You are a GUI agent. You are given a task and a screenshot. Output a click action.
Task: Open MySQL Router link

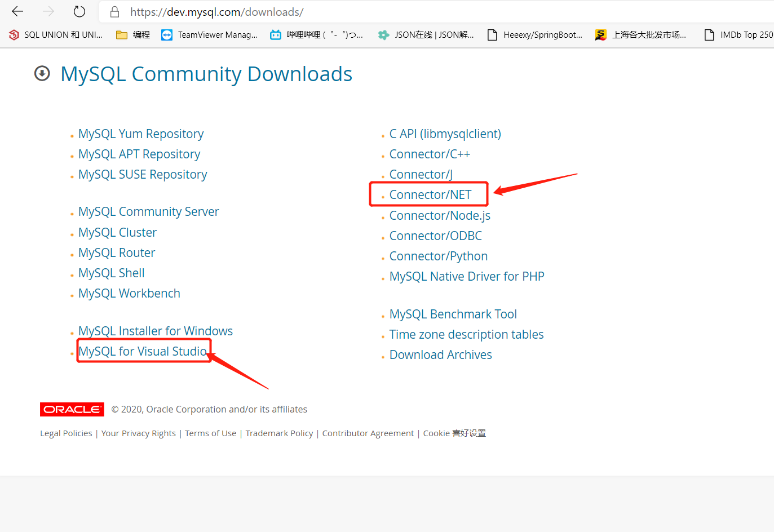coord(117,252)
